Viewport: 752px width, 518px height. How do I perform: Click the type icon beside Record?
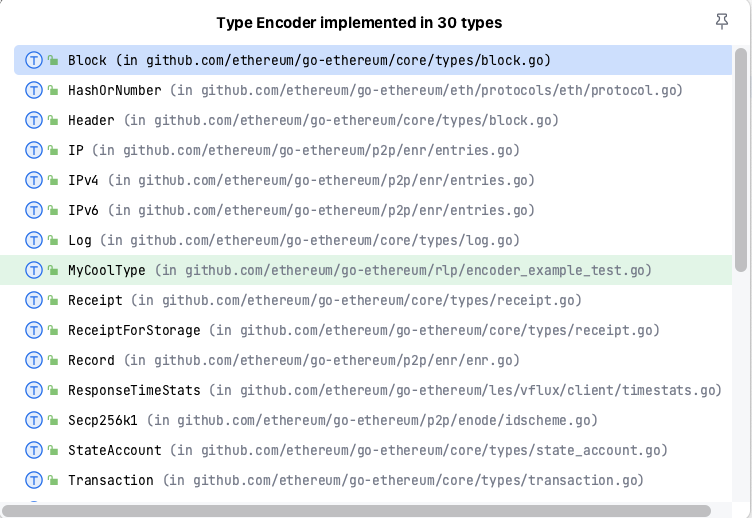pos(34,360)
